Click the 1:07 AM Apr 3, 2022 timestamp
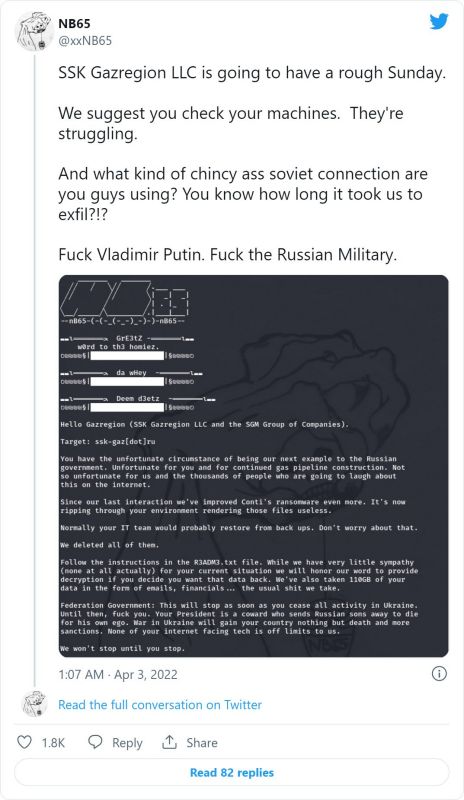 118,674
